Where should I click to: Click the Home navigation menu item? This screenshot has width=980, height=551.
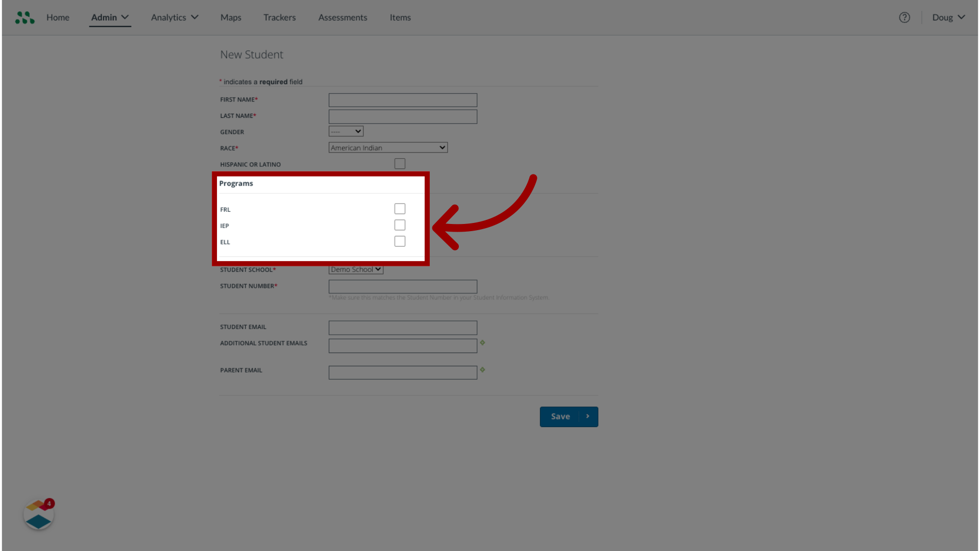coord(57,17)
